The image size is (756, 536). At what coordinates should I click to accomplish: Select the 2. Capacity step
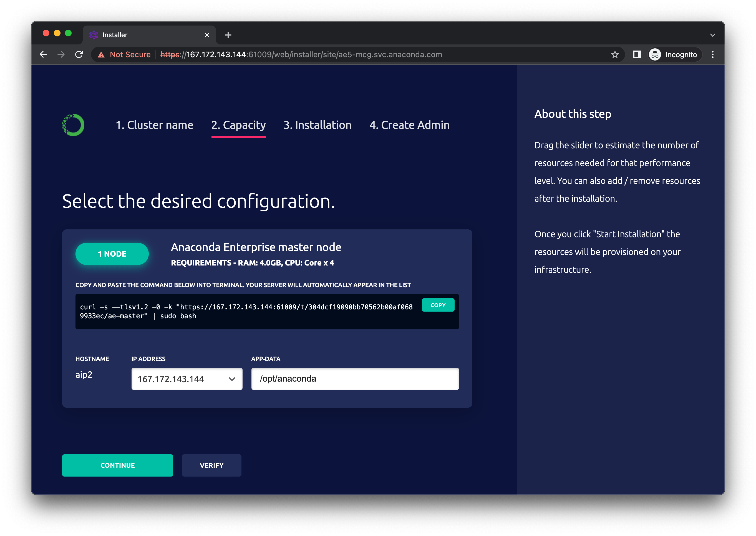[238, 125]
